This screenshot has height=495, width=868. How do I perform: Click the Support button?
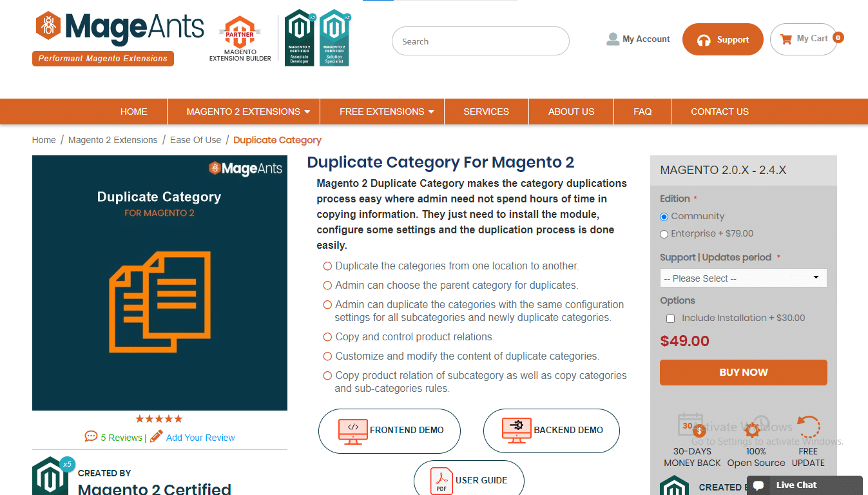point(722,39)
